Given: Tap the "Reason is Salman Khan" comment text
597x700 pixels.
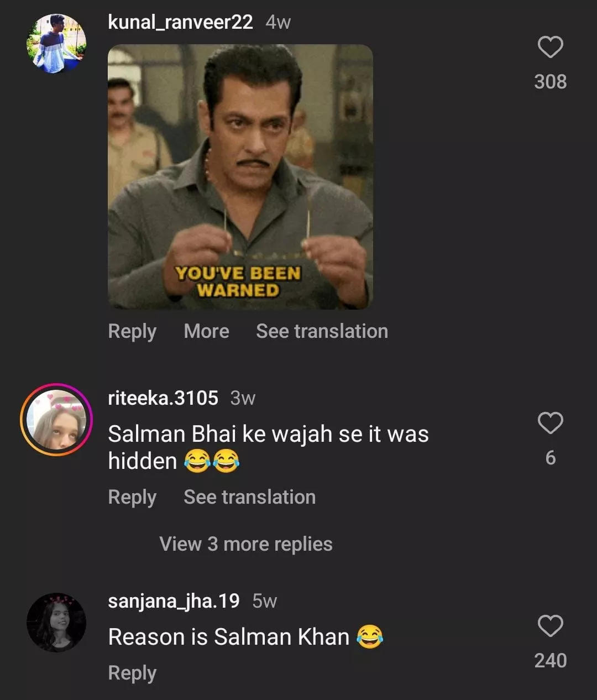Looking at the screenshot, I should pyautogui.click(x=229, y=637).
